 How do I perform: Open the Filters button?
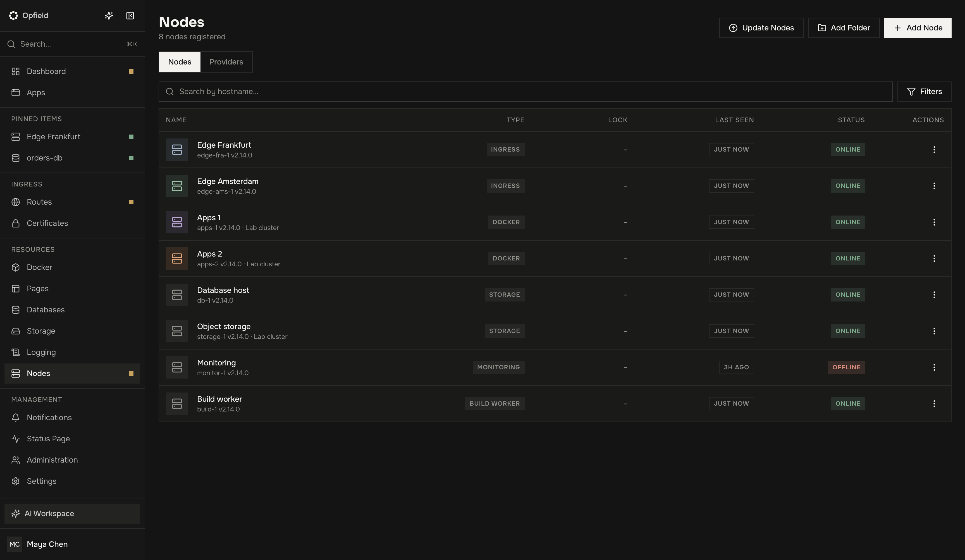point(924,92)
